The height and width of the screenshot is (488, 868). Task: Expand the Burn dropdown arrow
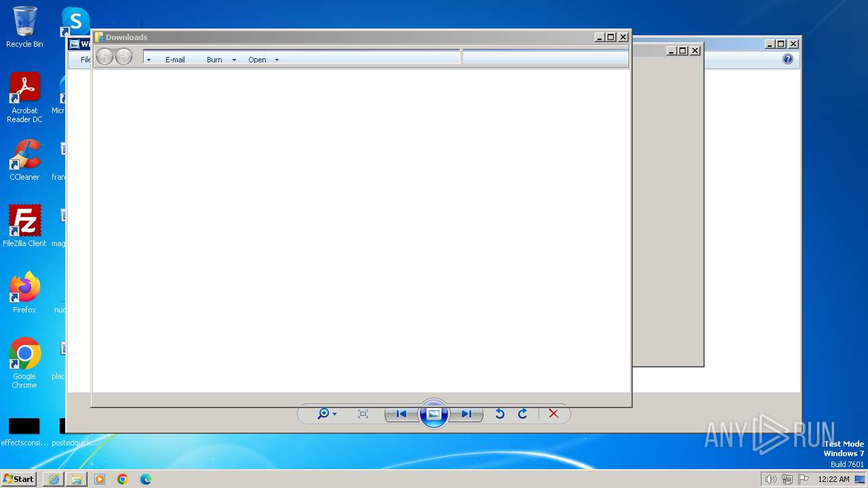coord(234,60)
